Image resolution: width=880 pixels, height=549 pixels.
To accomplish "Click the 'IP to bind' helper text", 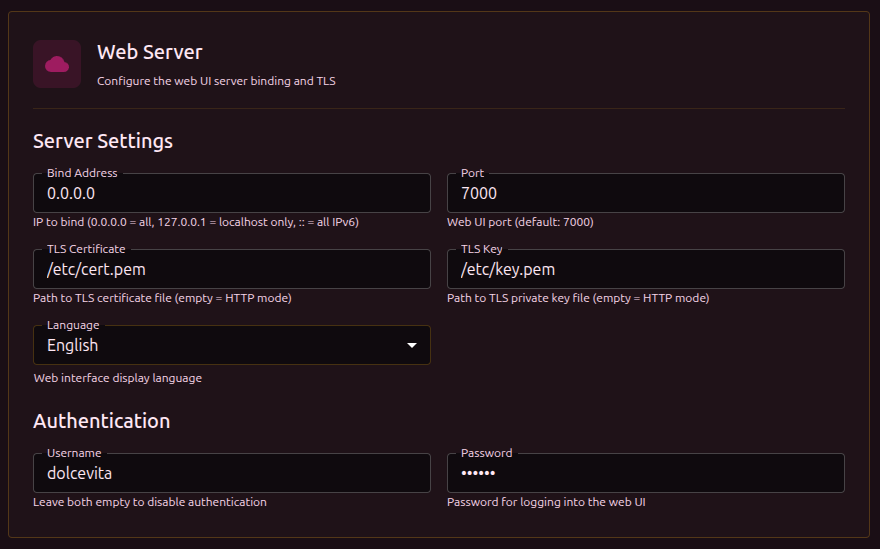I will tap(195, 222).
